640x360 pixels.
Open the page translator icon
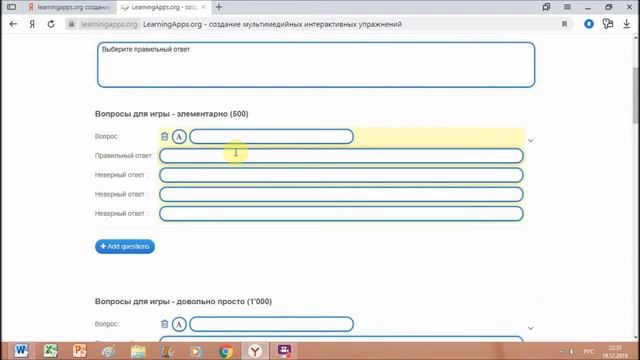click(608, 24)
